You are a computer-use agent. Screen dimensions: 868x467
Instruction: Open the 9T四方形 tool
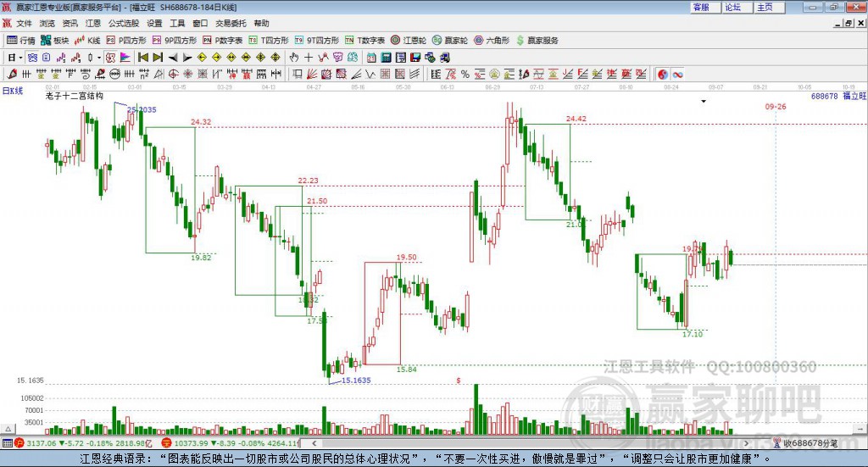pyautogui.click(x=317, y=41)
